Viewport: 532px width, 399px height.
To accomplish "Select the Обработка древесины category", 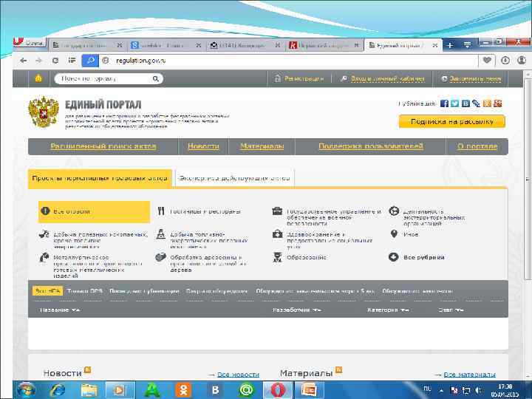I will point(208,264).
